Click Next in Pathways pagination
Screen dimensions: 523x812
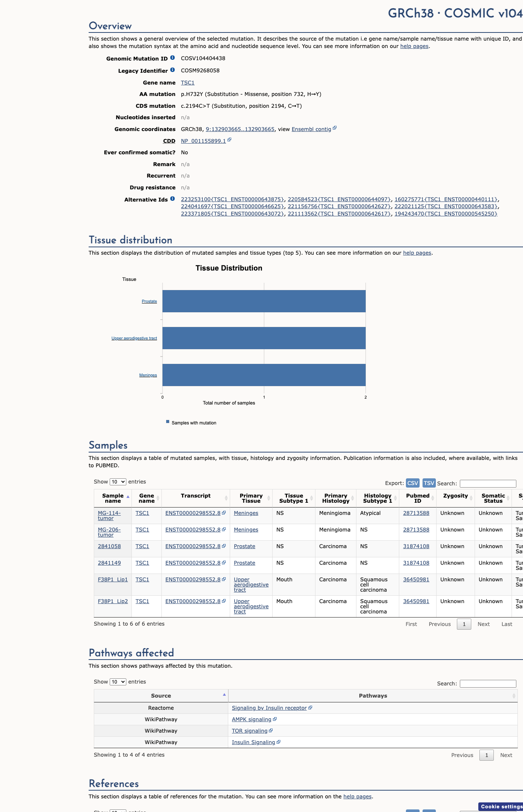pyautogui.click(x=506, y=755)
